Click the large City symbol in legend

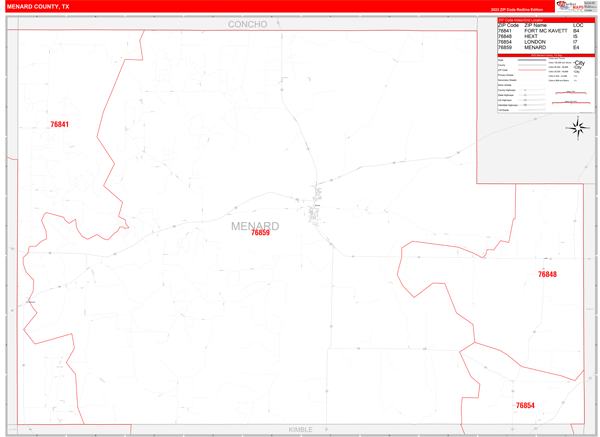click(579, 63)
